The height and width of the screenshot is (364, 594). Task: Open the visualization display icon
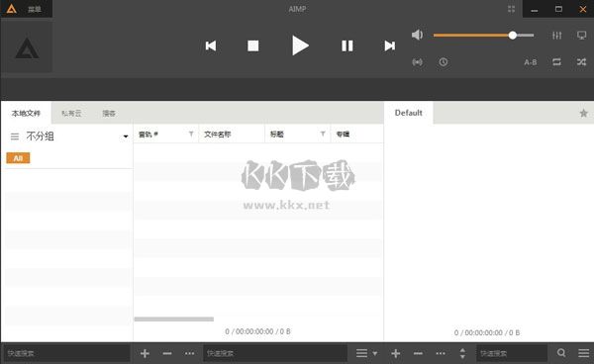tap(581, 36)
